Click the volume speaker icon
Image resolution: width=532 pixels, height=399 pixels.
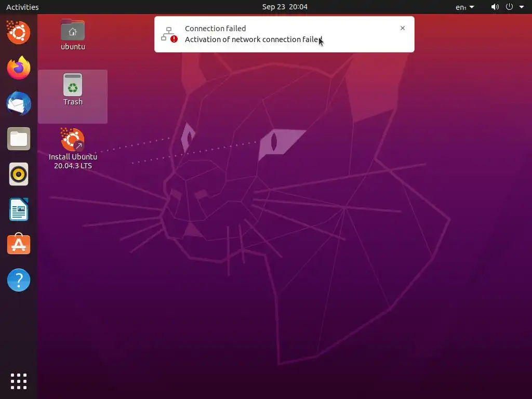pos(495,7)
